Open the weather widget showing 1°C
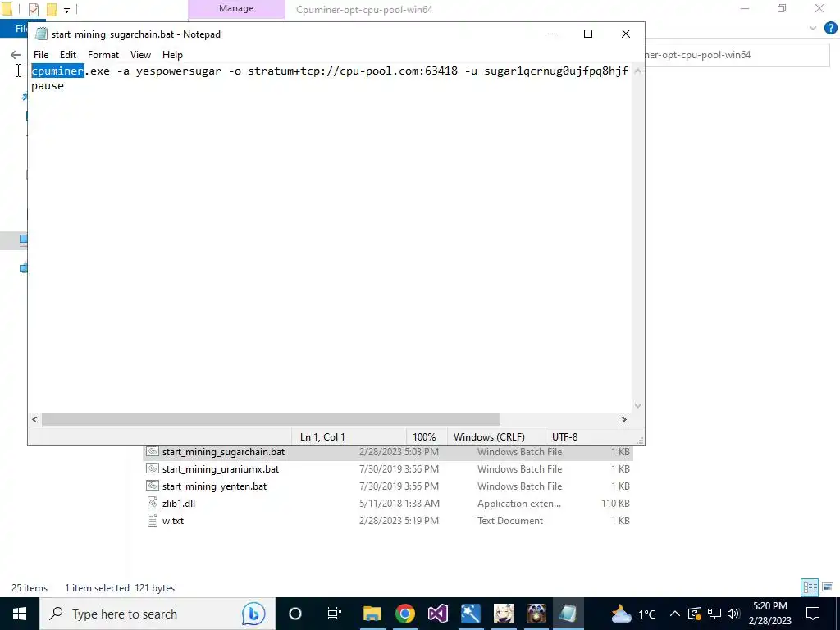 pos(634,614)
